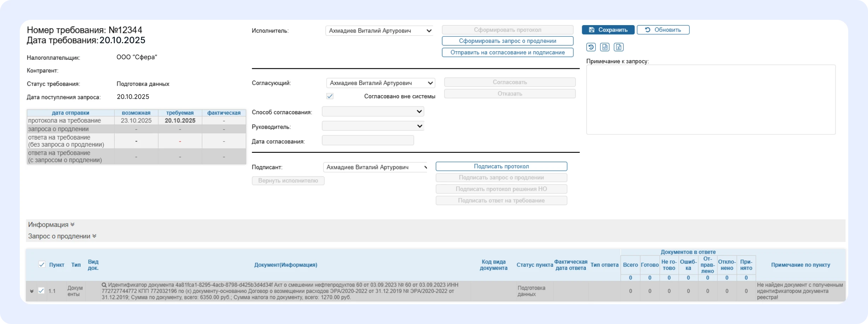This screenshot has width=868, height=324.
Task: Click the circular arrow icon on Обновить button
Action: pos(647,30)
